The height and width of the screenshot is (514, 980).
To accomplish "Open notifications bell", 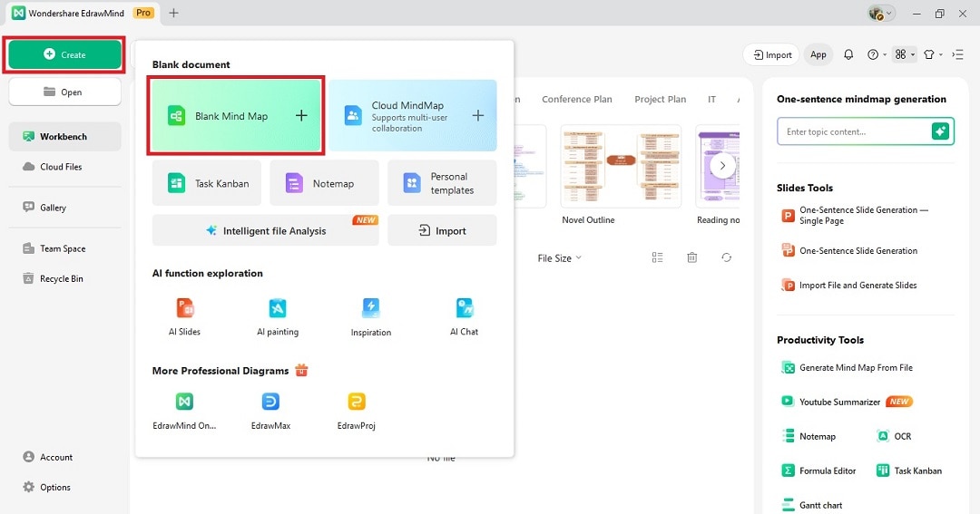I will pyautogui.click(x=848, y=55).
